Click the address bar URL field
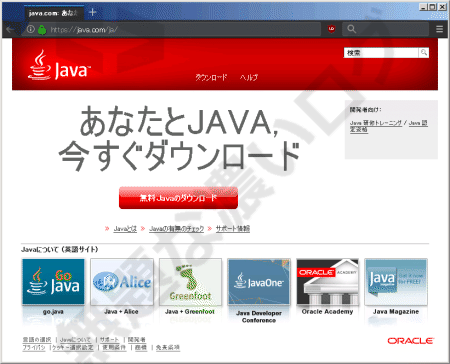 172,30
